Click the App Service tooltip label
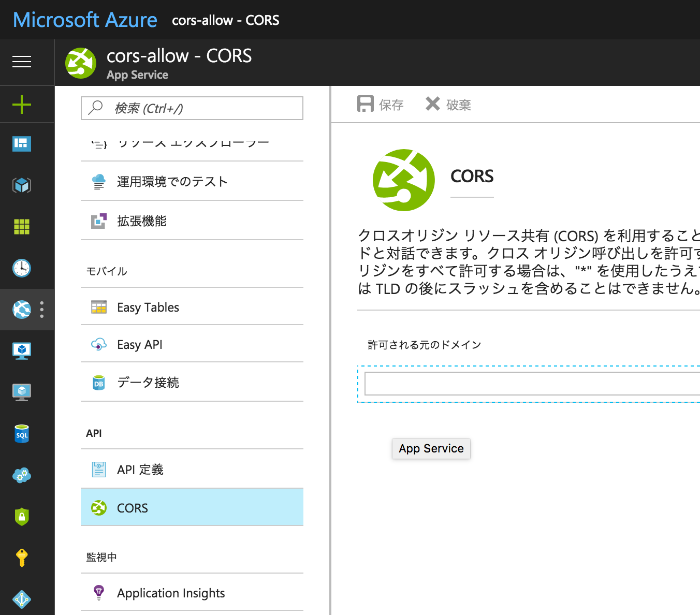Image resolution: width=700 pixels, height=615 pixels. click(431, 448)
